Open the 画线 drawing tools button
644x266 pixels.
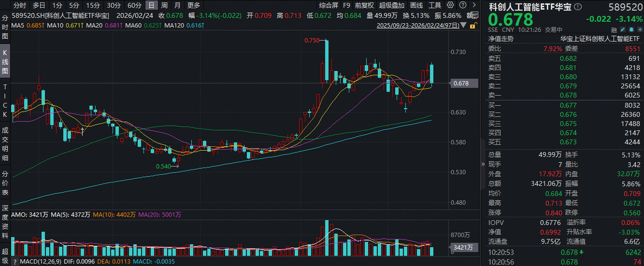coord(416,5)
